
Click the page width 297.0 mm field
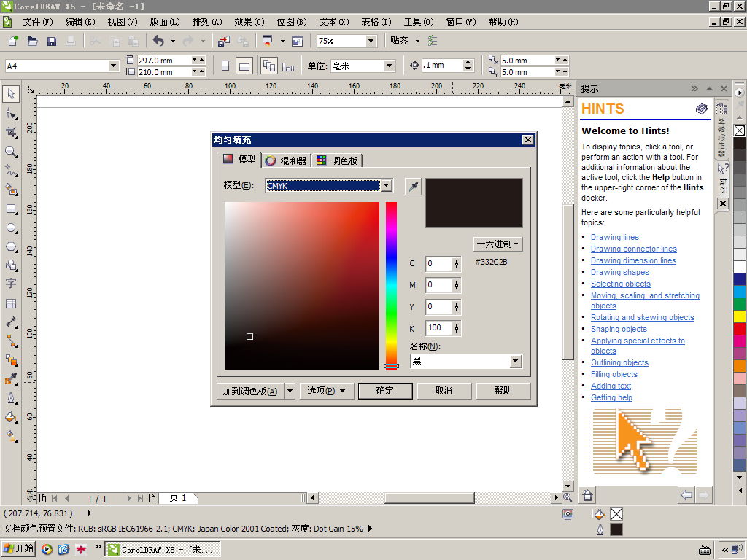tap(164, 61)
